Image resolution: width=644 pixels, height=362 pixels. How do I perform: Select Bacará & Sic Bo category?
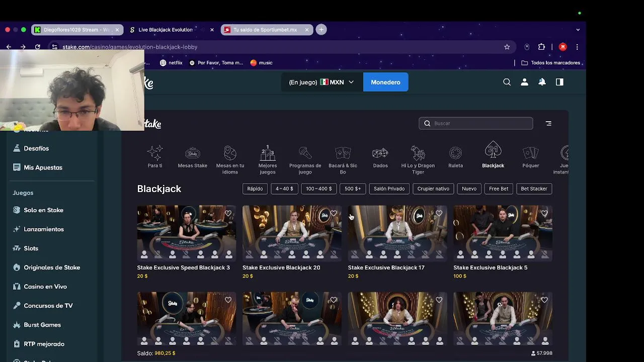343,160
